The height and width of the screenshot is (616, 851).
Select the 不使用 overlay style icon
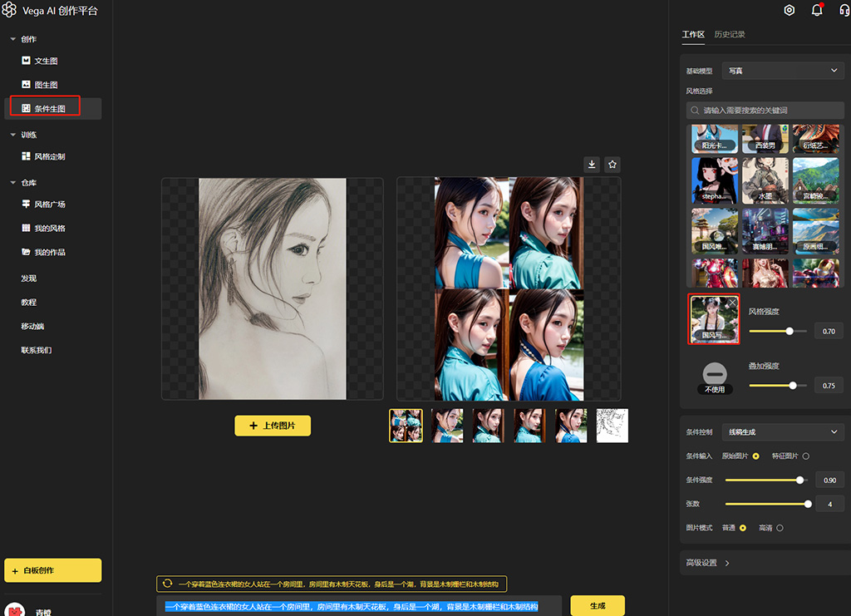pos(715,374)
